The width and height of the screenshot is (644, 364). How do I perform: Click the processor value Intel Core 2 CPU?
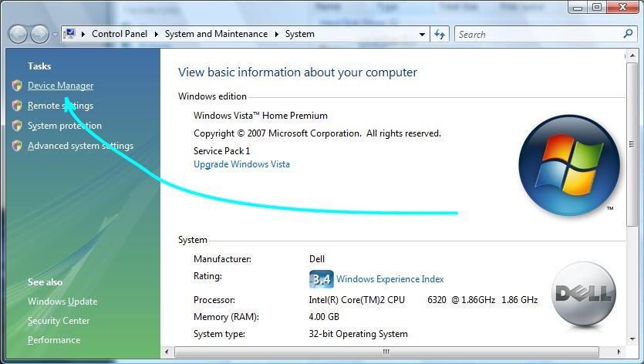pos(423,300)
